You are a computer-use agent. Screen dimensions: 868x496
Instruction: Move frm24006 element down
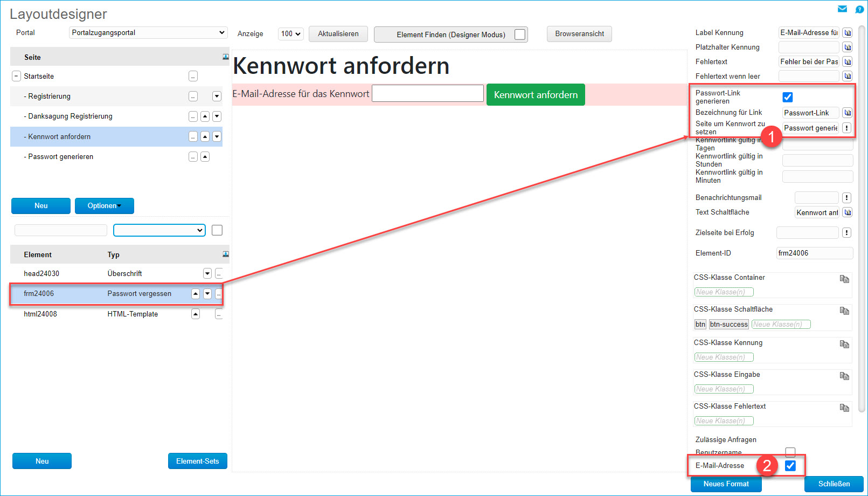coord(207,294)
